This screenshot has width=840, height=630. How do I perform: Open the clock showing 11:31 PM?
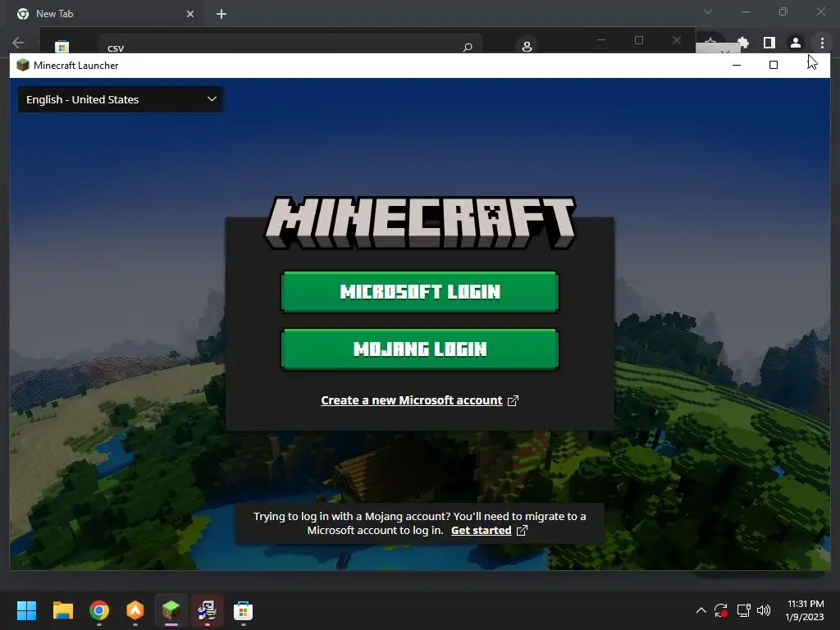point(805,610)
